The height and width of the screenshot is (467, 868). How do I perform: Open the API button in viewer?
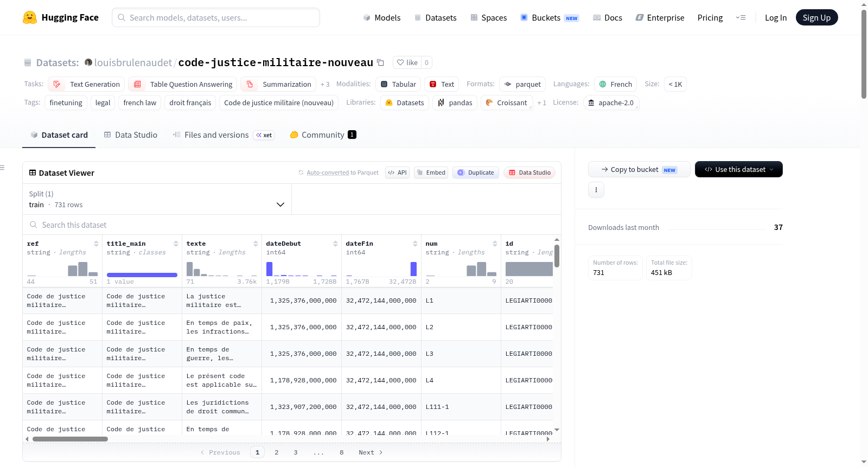coord(397,172)
